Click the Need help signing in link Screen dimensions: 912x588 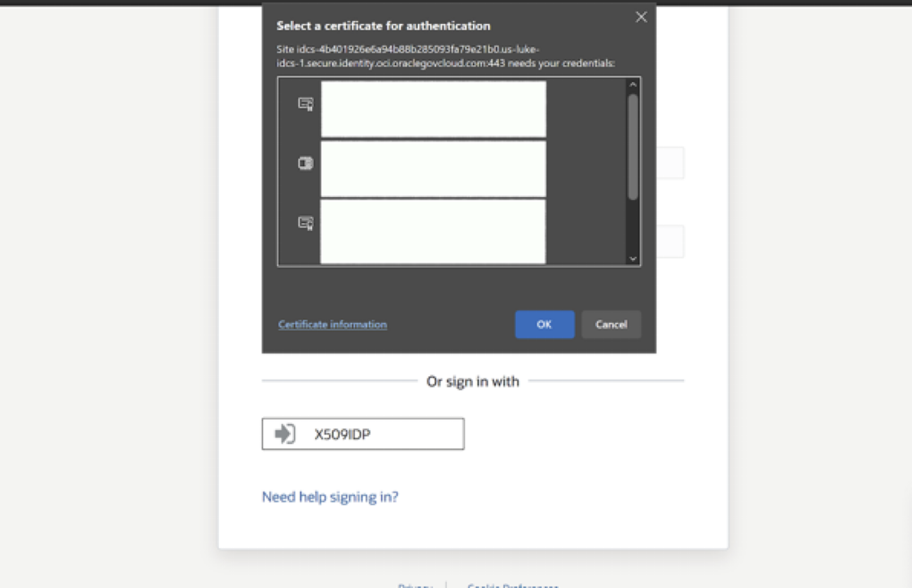(x=330, y=497)
